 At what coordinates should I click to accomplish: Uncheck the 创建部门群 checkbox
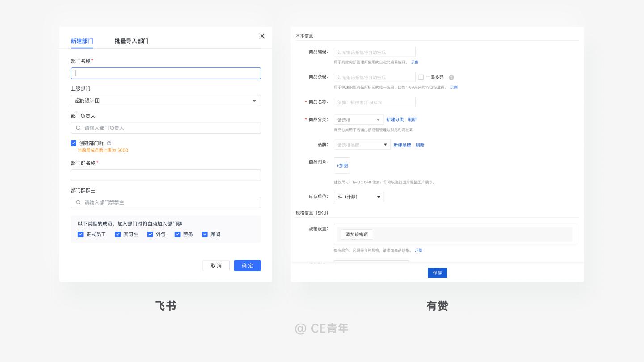point(73,143)
